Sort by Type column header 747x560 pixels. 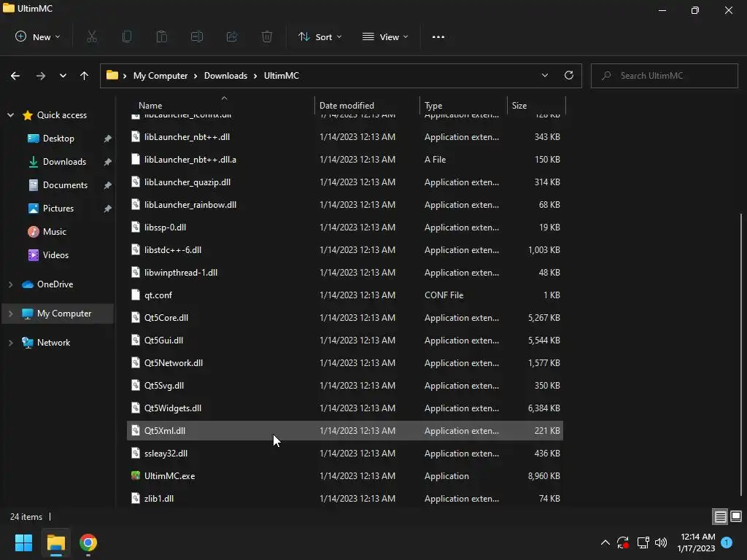tap(463, 106)
